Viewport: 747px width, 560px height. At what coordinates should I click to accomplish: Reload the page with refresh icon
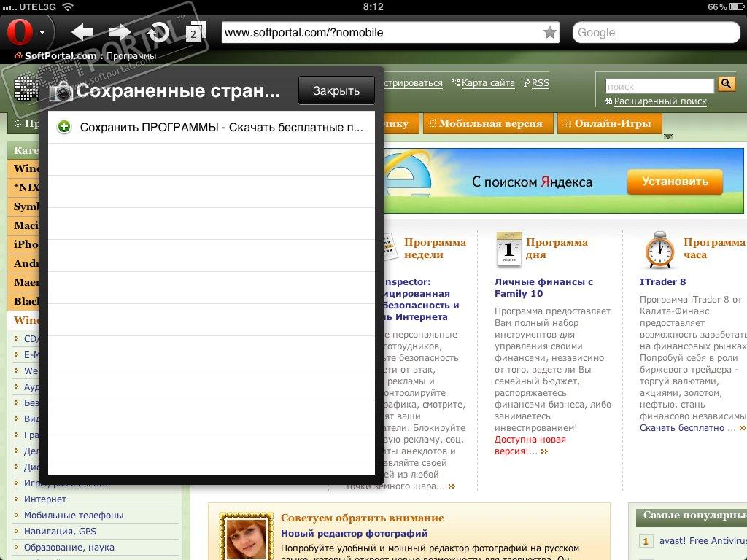[158, 32]
